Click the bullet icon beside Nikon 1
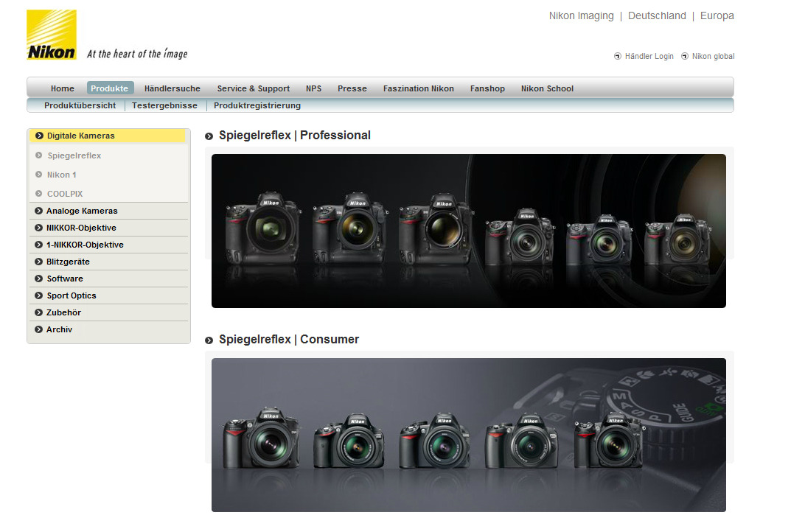The width and height of the screenshot is (791, 532). coord(39,175)
